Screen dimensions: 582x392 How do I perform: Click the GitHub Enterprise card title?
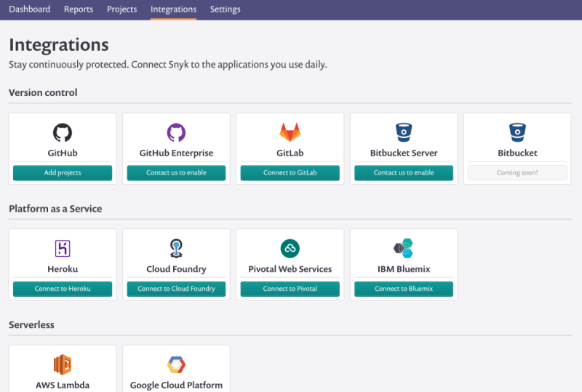pyautogui.click(x=176, y=153)
